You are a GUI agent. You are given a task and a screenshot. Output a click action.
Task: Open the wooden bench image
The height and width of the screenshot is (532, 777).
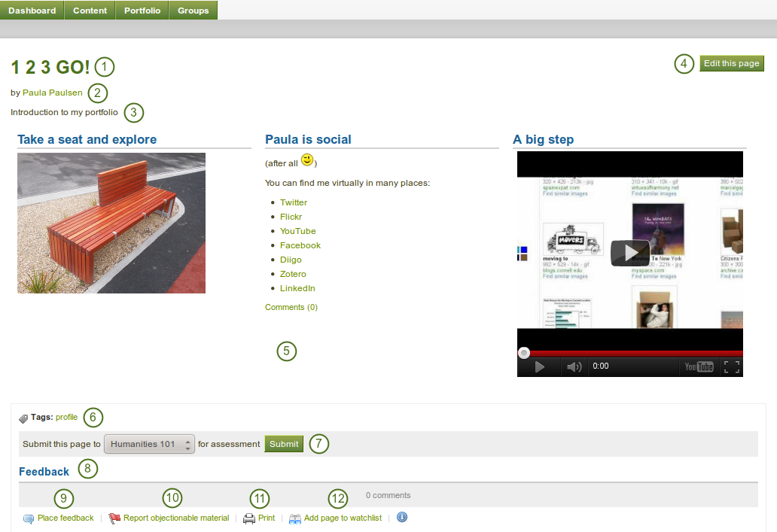coord(111,223)
